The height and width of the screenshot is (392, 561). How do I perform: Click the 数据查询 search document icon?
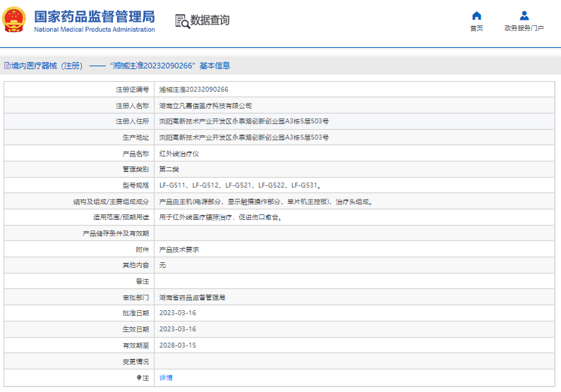182,21
